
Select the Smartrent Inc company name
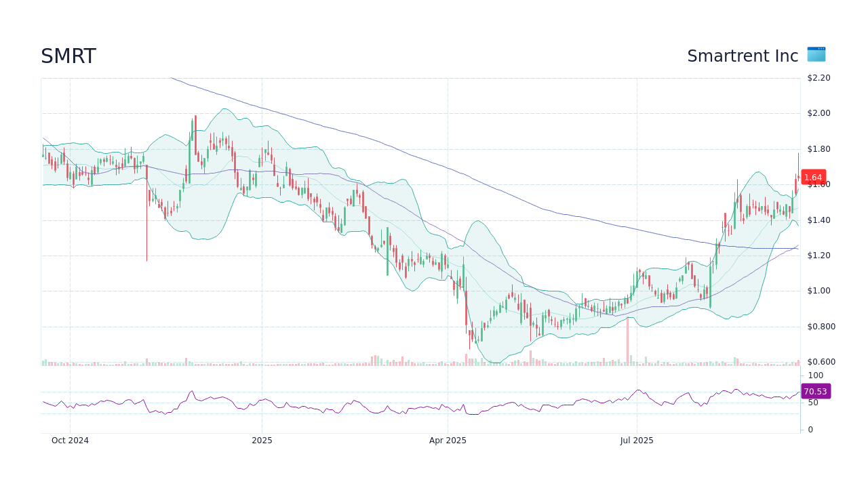pyautogui.click(x=742, y=56)
